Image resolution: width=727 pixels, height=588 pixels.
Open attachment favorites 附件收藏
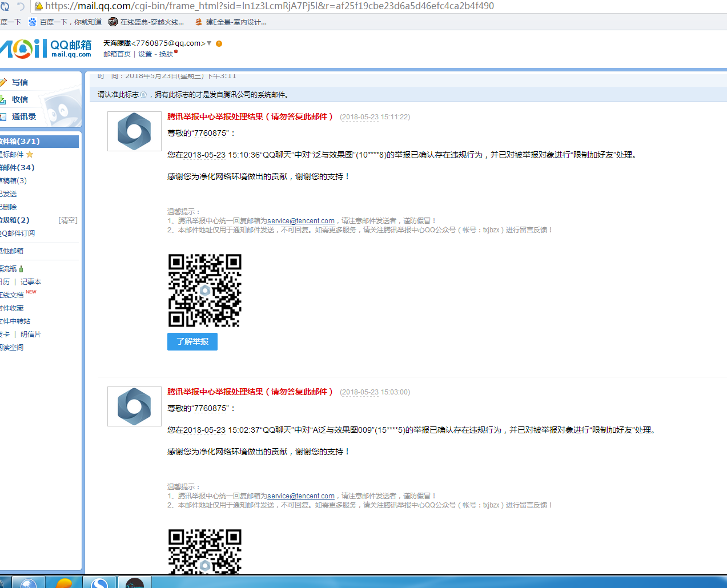click(x=12, y=308)
